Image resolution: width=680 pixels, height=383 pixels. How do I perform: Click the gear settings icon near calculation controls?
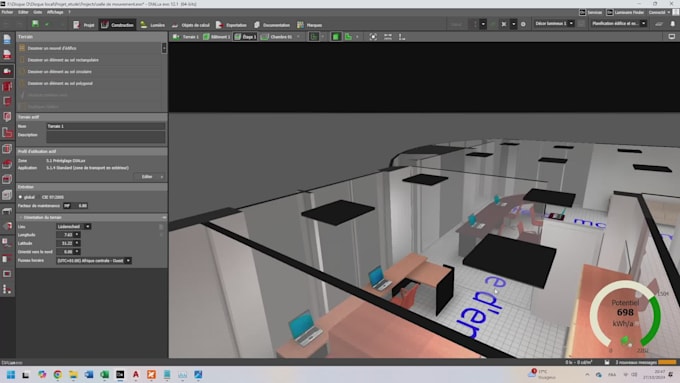click(x=523, y=24)
